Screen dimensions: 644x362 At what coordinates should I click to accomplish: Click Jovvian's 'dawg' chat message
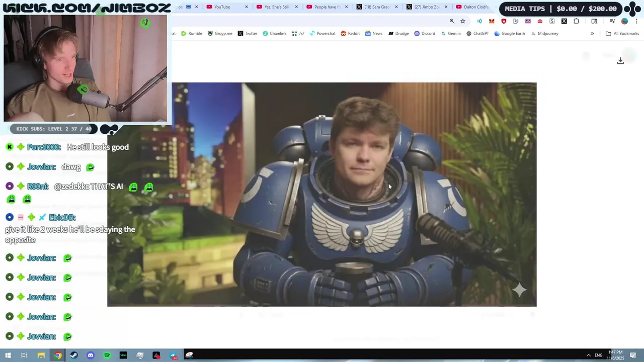pos(71,167)
